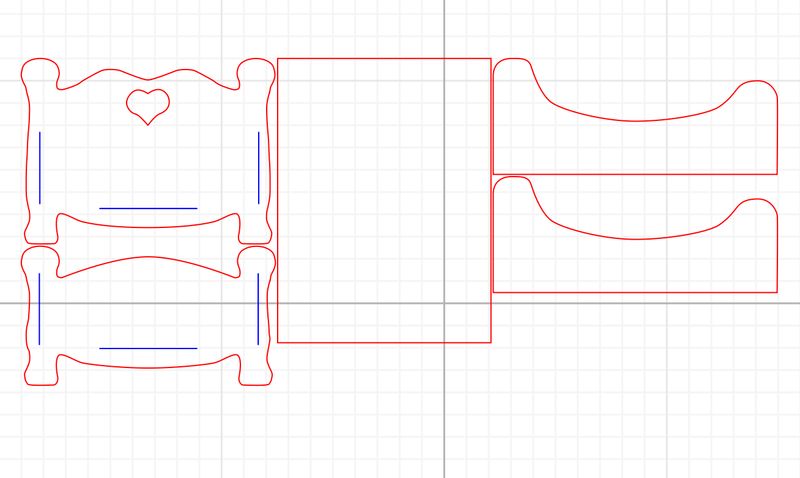The width and height of the screenshot is (800, 478).
Task: Click the lower side rail's straight bottom edge
Action: 635,292
